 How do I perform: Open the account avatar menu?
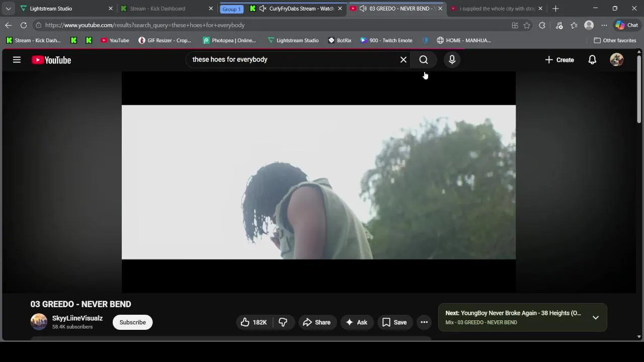[617, 60]
